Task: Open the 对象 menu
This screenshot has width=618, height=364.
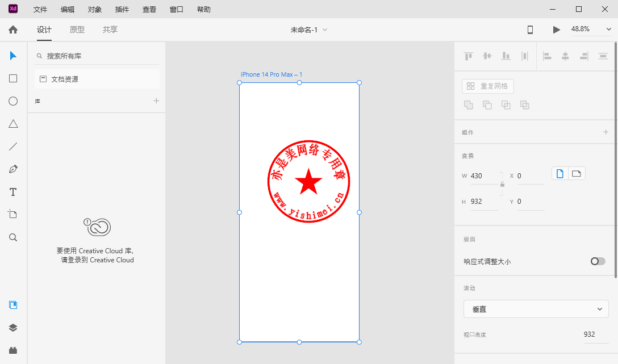Action: click(x=95, y=10)
